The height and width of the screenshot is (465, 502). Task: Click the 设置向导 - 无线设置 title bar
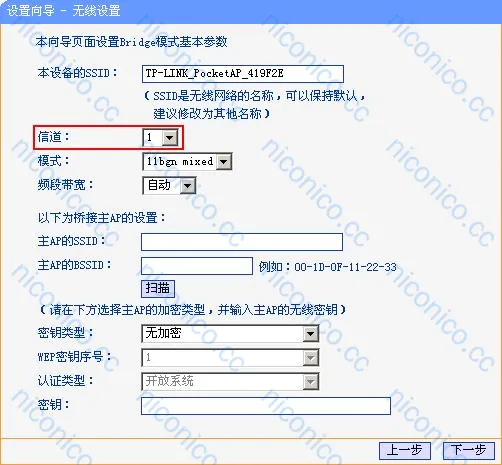251,11
